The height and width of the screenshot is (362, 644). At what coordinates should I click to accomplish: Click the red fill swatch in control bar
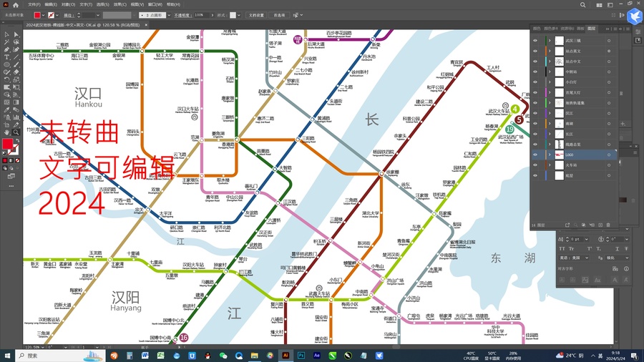point(37,15)
